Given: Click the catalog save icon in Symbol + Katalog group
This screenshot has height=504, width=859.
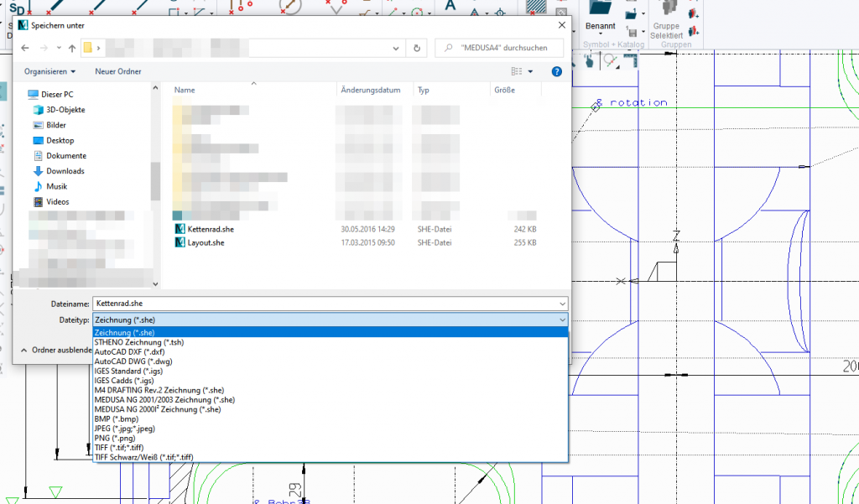Looking at the screenshot, I should pyautogui.click(x=631, y=31).
